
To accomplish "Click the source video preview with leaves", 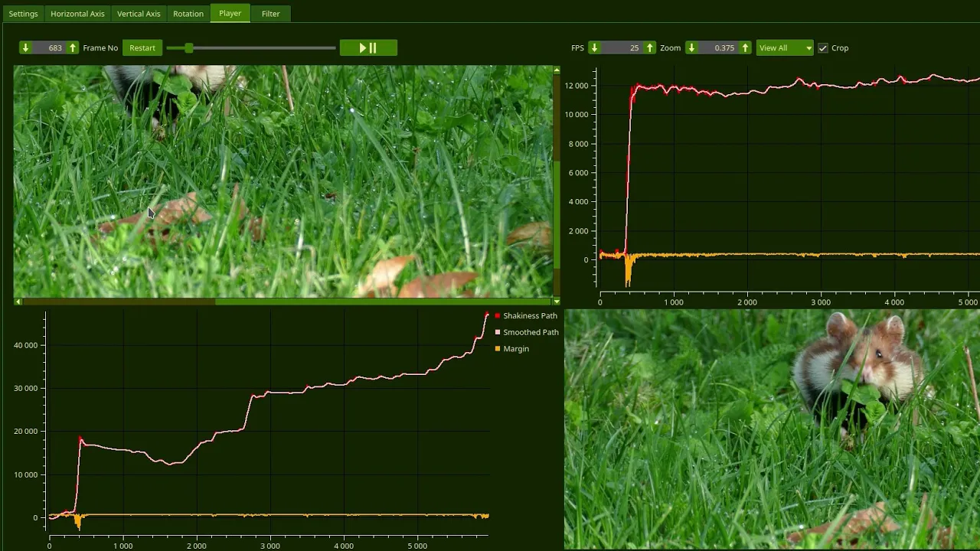I will (283, 181).
